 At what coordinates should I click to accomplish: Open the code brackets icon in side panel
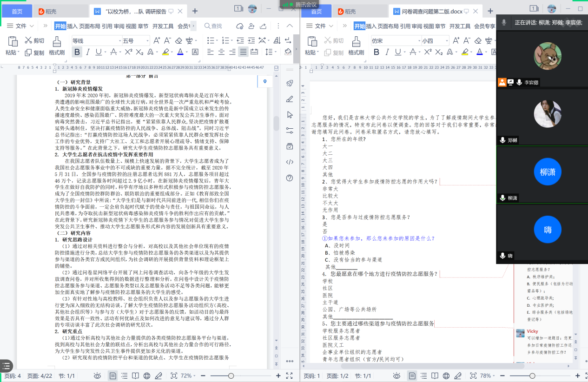(x=290, y=162)
